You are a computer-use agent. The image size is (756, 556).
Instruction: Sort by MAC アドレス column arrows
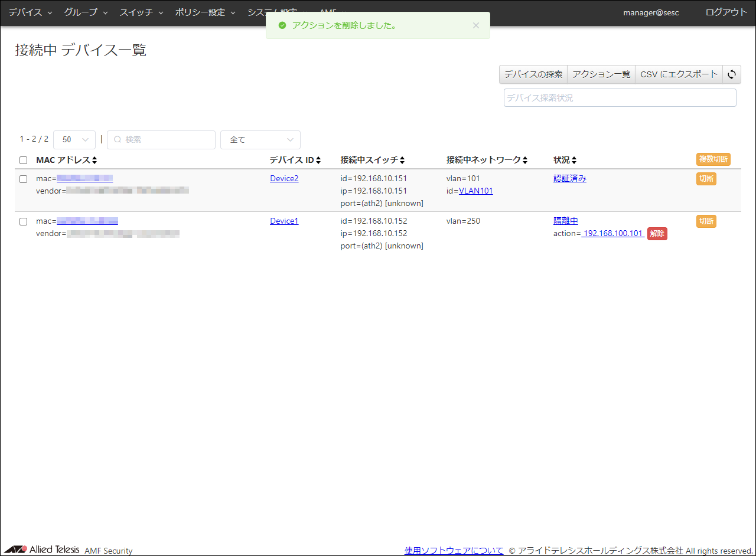[94, 161]
